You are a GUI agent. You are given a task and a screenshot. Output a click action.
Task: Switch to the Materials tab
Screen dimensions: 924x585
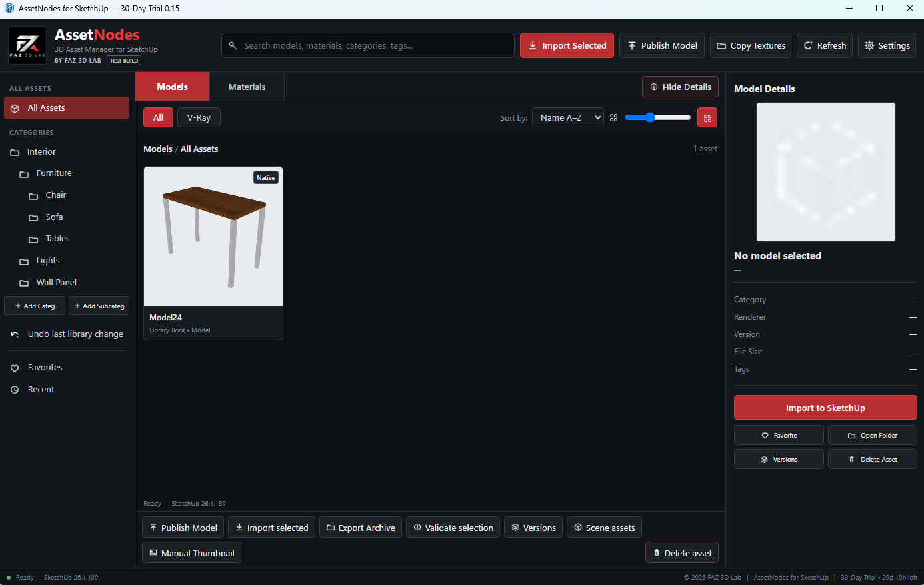coord(247,87)
